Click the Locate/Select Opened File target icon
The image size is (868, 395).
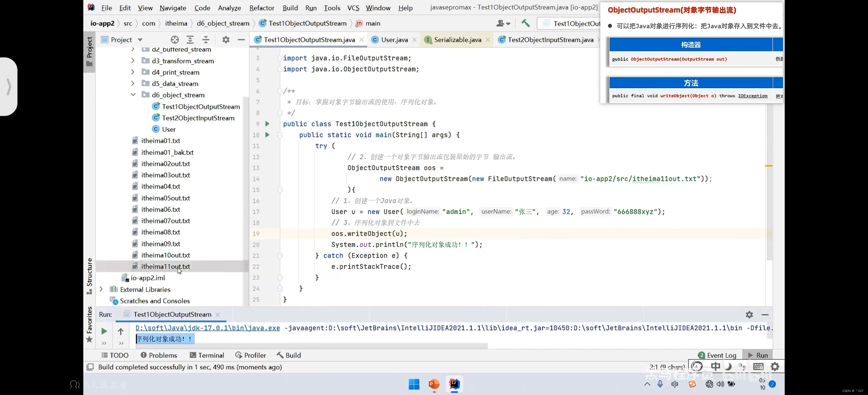pos(175,40)
